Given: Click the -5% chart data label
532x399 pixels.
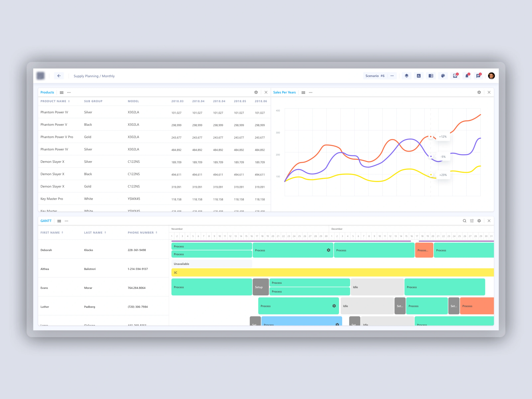Looking at the screenshot, I should 443,157.
